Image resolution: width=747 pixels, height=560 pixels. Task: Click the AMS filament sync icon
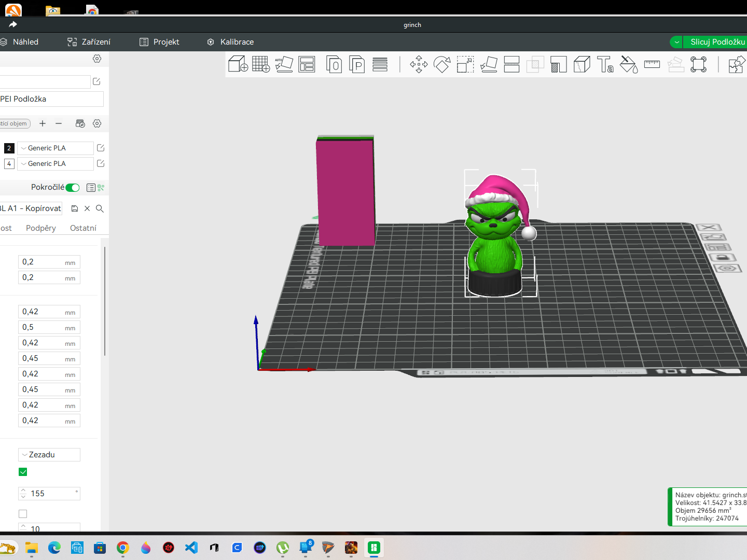click(80, 123)
